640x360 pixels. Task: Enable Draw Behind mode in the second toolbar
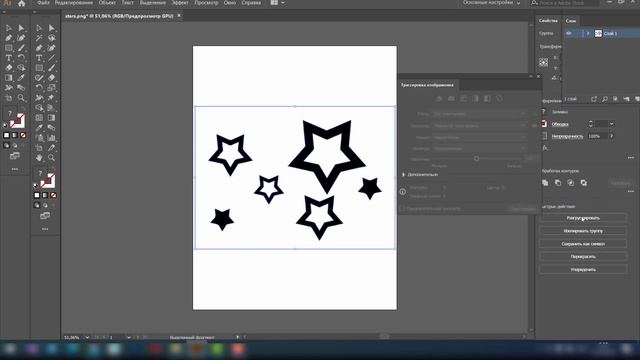45,205
